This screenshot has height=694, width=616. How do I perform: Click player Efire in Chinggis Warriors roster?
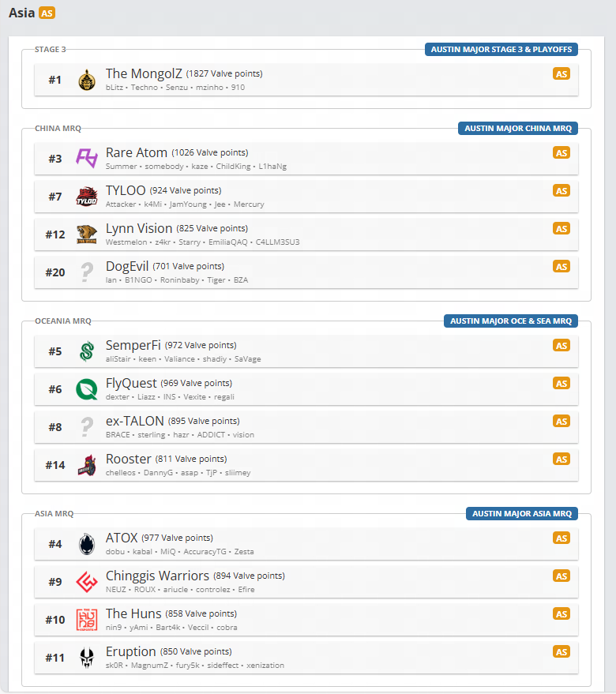[x=246, y=590]
